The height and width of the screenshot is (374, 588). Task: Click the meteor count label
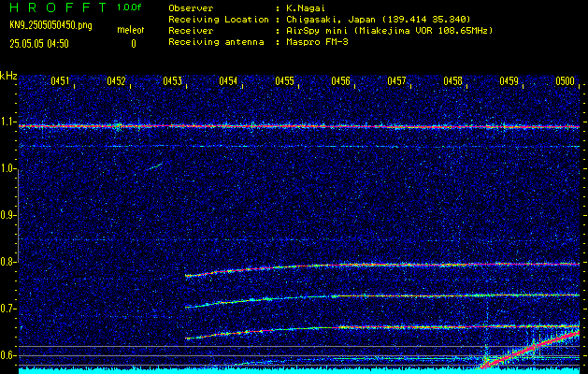coord(131,30)
